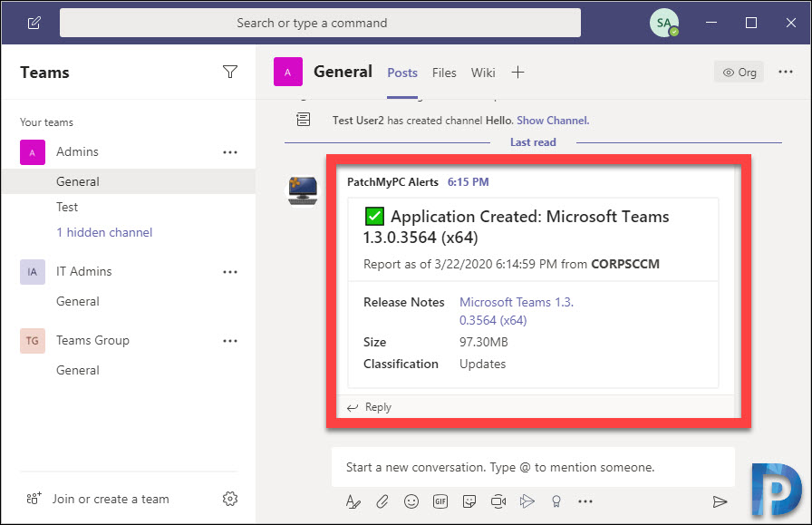Screen dimensions: 812x525
Task: Open Manage teams settings gear
Action: click(x=230, y=499)
